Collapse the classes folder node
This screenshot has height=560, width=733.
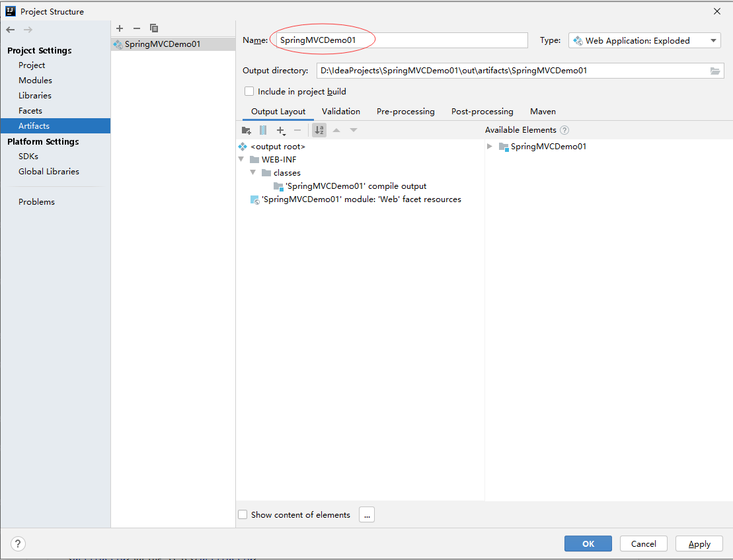253,173
